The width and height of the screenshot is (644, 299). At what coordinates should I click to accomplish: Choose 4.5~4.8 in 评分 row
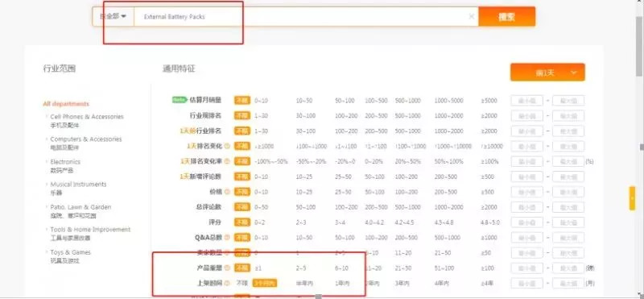pyautogui.click(x=445, y=222)
